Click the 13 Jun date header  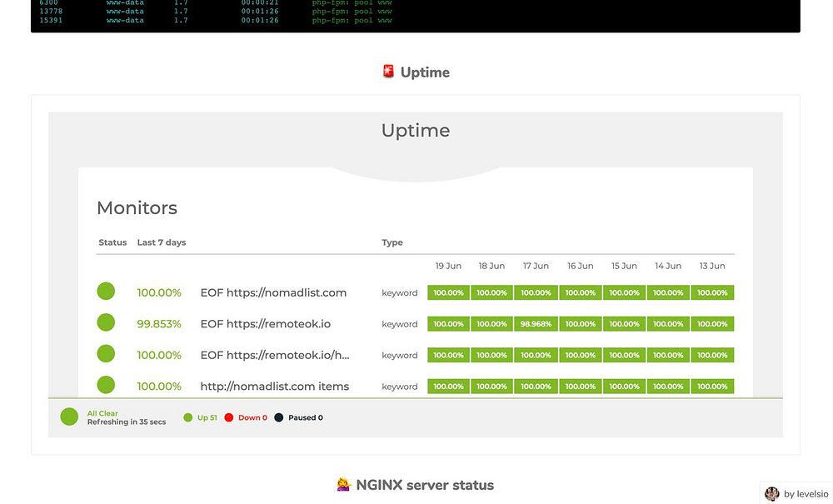[x=712, y=266]
